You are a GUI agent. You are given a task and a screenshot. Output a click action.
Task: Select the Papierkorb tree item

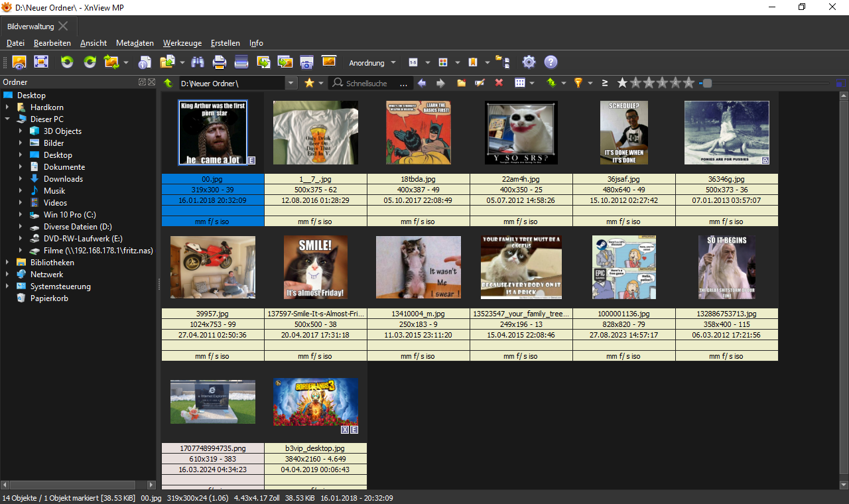point(49,298)
